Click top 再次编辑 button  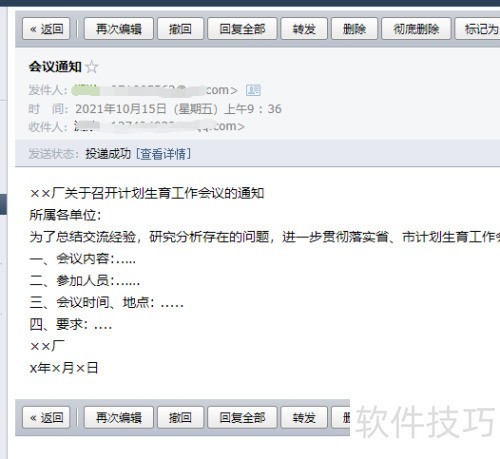click(x=119, y=29)
